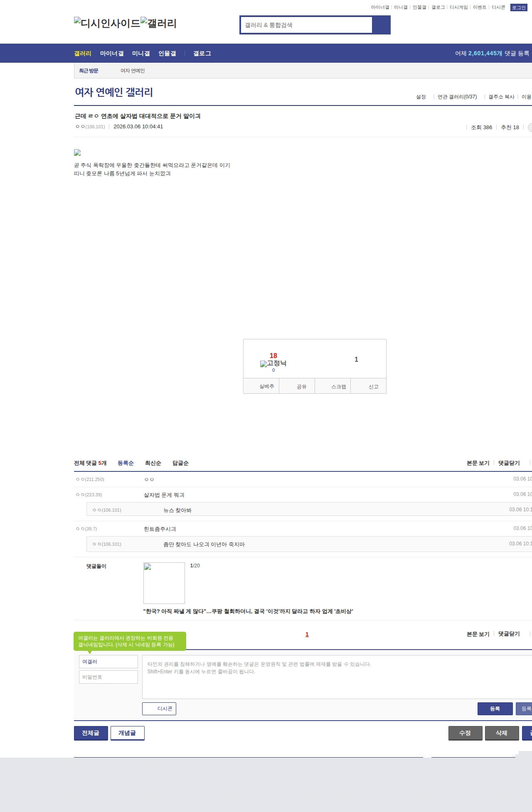Click the 로그인 button at top right
This screenshot has height=812, width=532.
[x=518, y=7]
